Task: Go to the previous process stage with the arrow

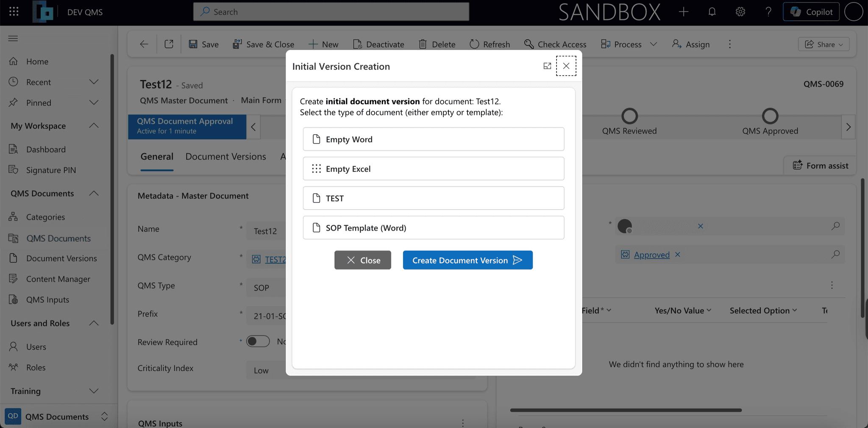Action: (253, 127)
